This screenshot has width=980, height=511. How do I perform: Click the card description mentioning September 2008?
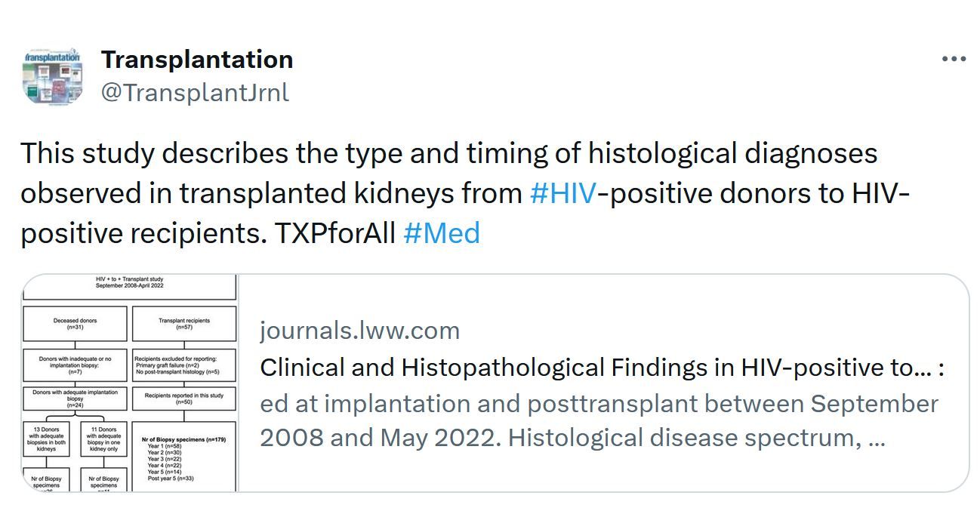(599, 420)
